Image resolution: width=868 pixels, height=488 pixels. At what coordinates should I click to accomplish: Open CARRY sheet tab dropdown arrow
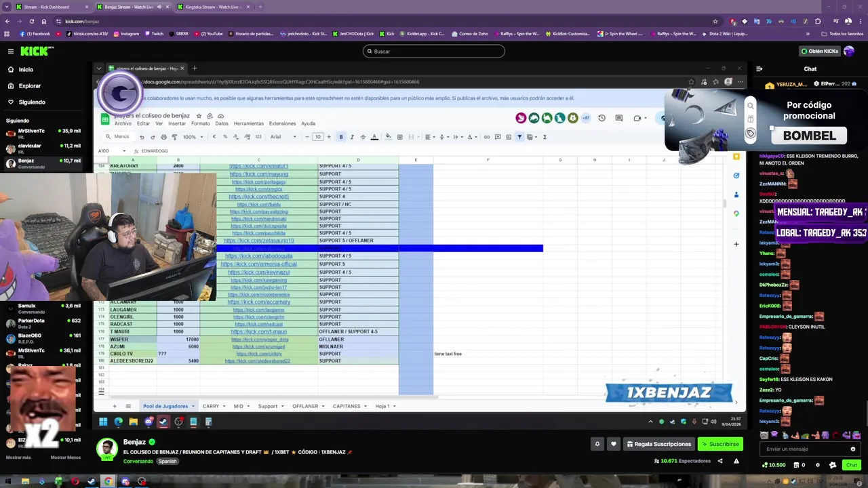pyautogui.click(x=224, y=406)
